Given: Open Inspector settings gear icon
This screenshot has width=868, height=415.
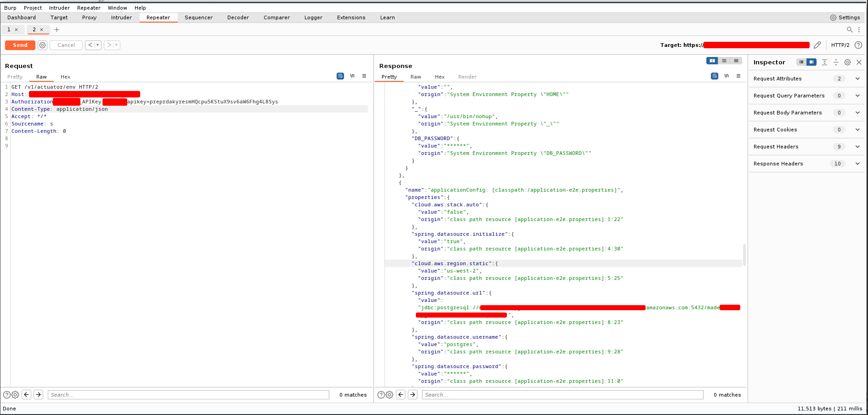Looking at the screenshot, I should (x=847, y=62).
